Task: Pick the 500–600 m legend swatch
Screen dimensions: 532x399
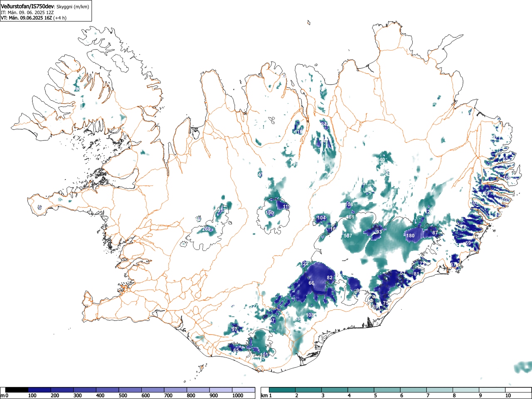Action: coord(130,390)
